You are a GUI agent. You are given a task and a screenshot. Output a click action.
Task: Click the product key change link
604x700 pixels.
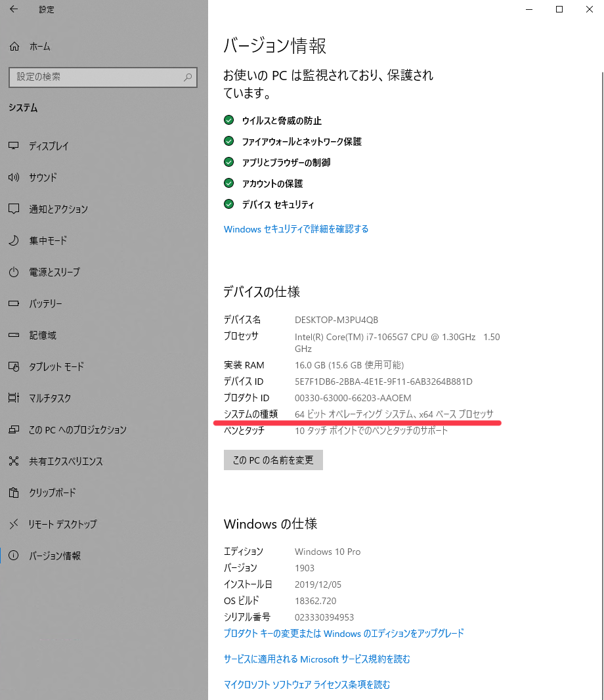(343, 634)
